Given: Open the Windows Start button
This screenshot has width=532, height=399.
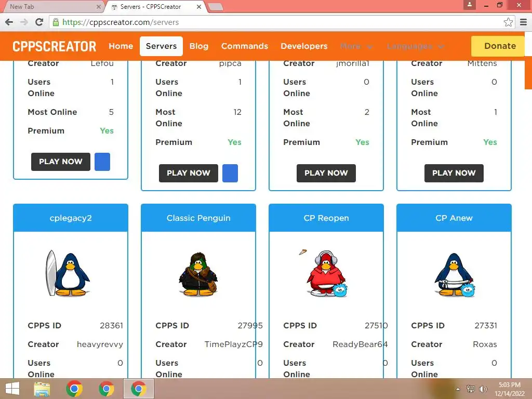Looking at the screenshot, I should (x=12, y=389).
